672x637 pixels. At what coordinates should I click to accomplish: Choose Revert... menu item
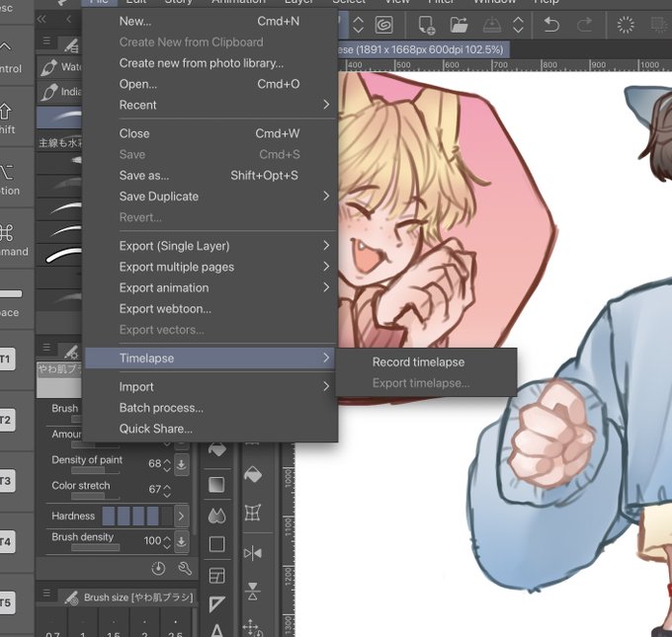(210, 217)
